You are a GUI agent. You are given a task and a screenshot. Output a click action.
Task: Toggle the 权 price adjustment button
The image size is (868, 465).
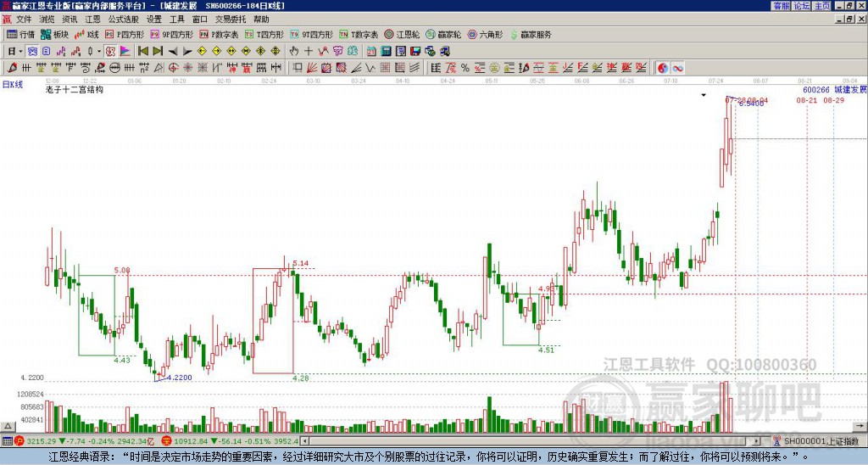pyautogui.click(x=110, y=52)
